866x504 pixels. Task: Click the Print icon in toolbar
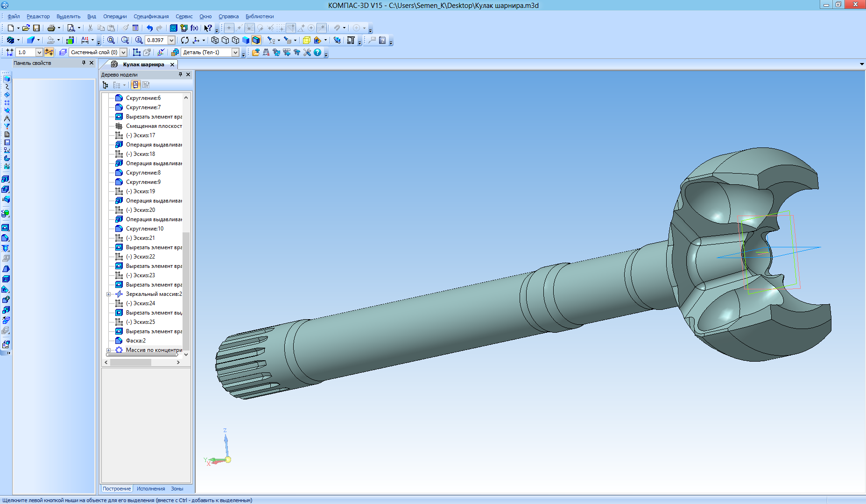(x=51, y=28)
